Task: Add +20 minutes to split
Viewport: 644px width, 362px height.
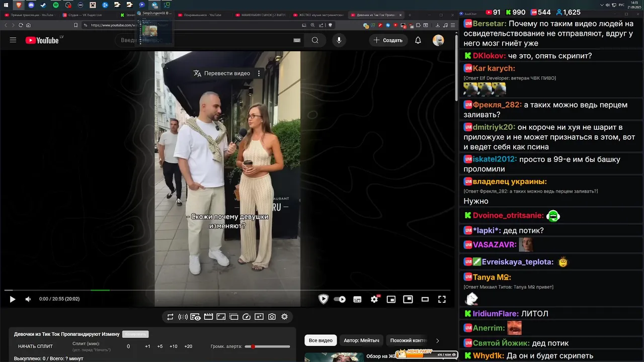Action: (188, 346)
